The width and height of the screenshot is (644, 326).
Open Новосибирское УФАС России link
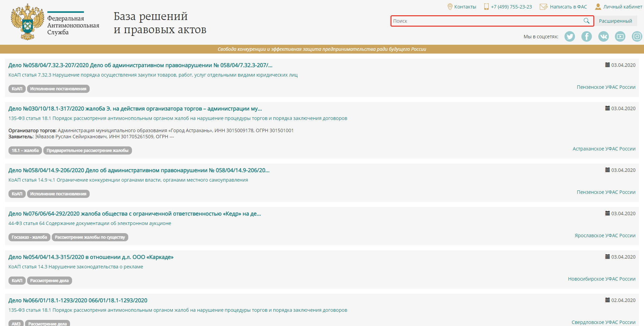click(x=602, y=279)
